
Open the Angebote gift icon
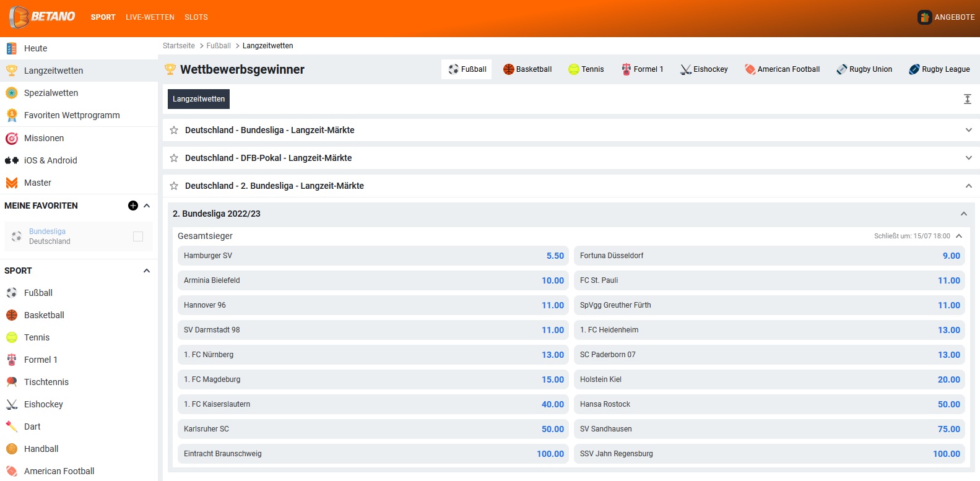click(924, 17)
